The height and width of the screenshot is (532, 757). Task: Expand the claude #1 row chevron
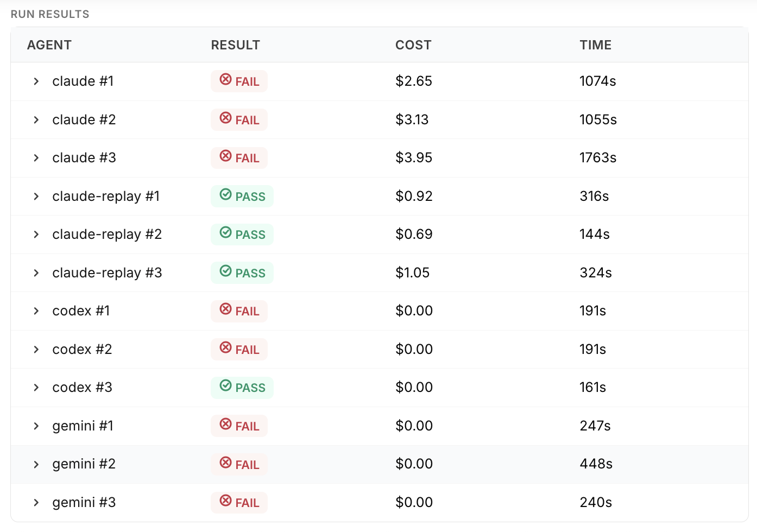tap(36, 81)
